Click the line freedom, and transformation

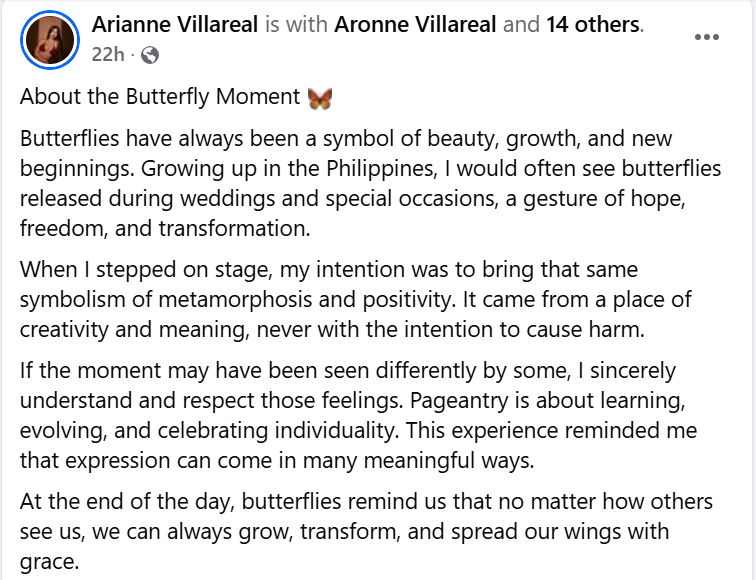coord(165,229)
